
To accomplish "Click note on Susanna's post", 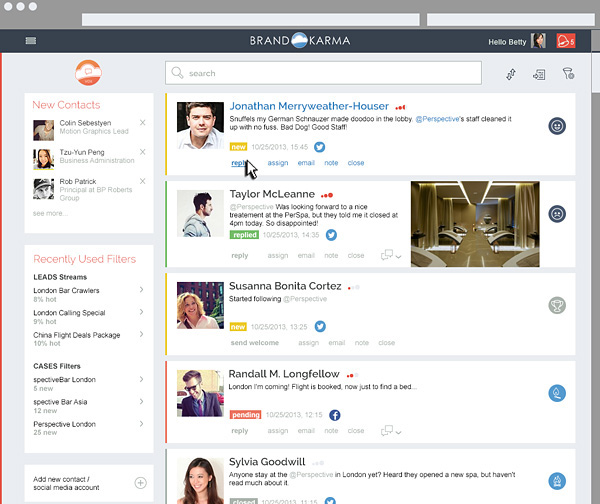I will (x=362, y=343).
